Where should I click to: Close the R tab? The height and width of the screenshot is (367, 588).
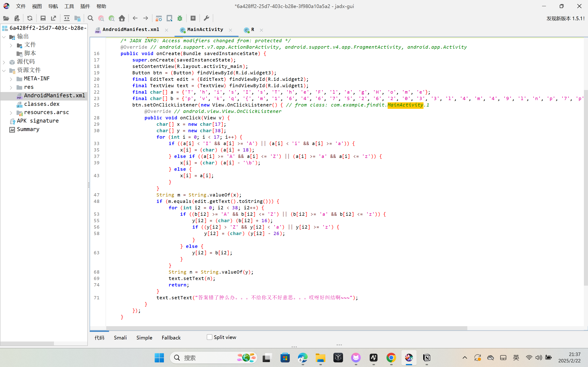261,30
